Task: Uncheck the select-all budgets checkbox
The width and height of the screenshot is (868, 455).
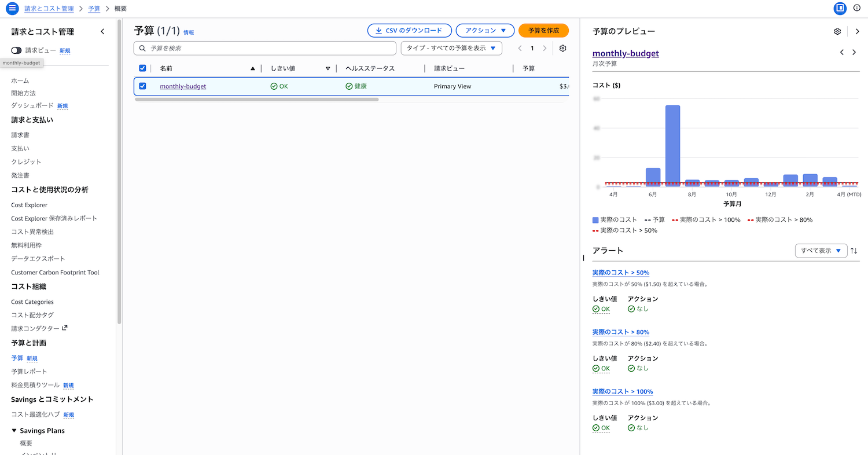Action: pyautogui.click(x=142, y=68)
